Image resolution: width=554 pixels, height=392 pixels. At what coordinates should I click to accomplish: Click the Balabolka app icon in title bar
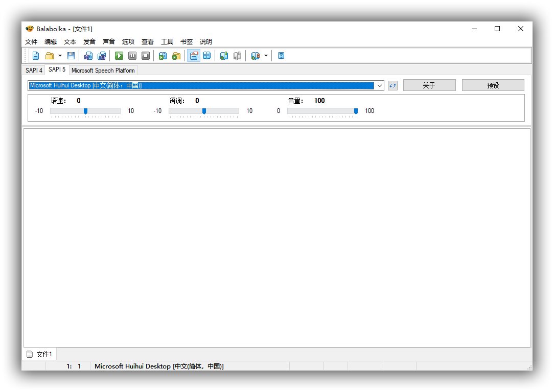(30, 29)
